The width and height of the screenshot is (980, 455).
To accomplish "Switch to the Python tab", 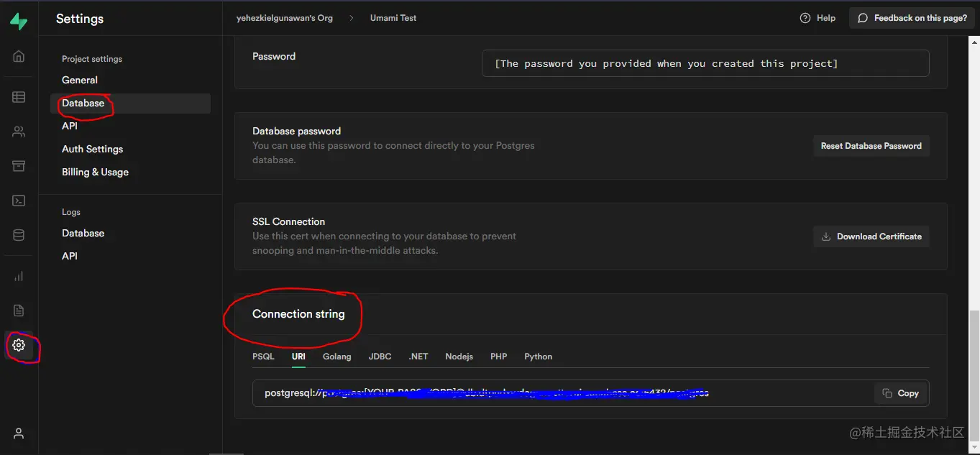I will (x=539, y=357).
